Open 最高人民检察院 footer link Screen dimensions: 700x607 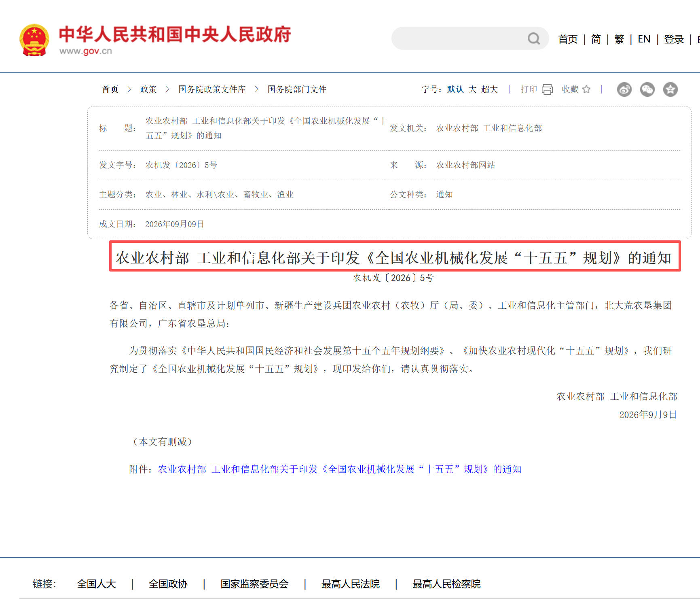pyautogui.click(x=446, y=584)
